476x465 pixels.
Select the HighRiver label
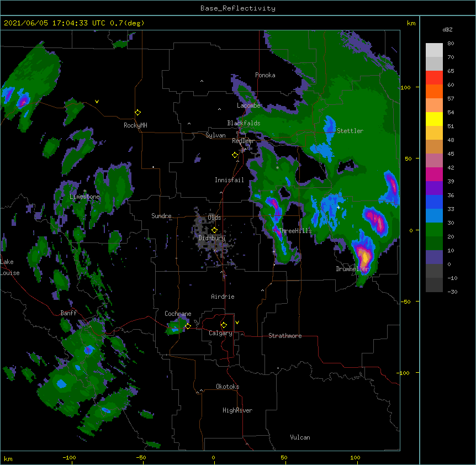237,410
